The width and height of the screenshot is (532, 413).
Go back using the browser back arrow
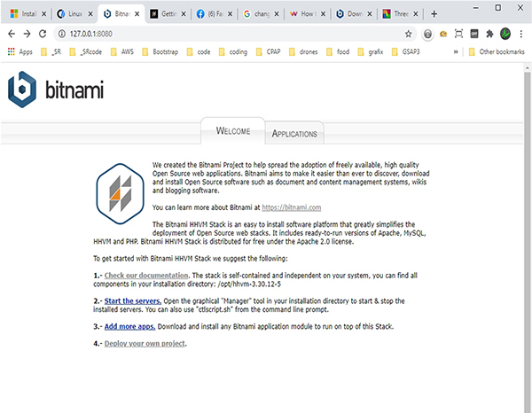(12, 34)
